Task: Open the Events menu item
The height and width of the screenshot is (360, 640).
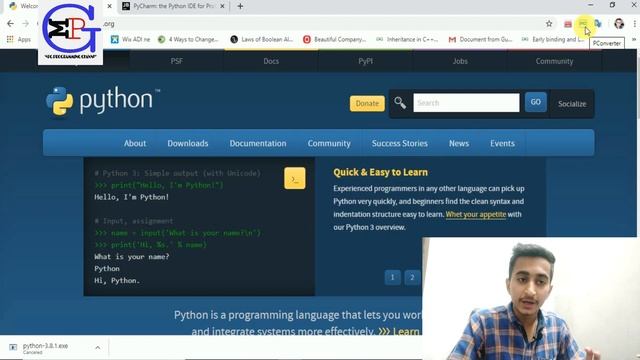Action: pyautogui.click(x=502, y=143)
